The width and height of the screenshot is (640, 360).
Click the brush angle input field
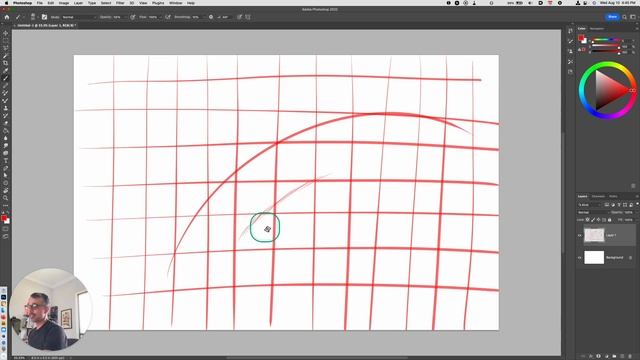226,17
